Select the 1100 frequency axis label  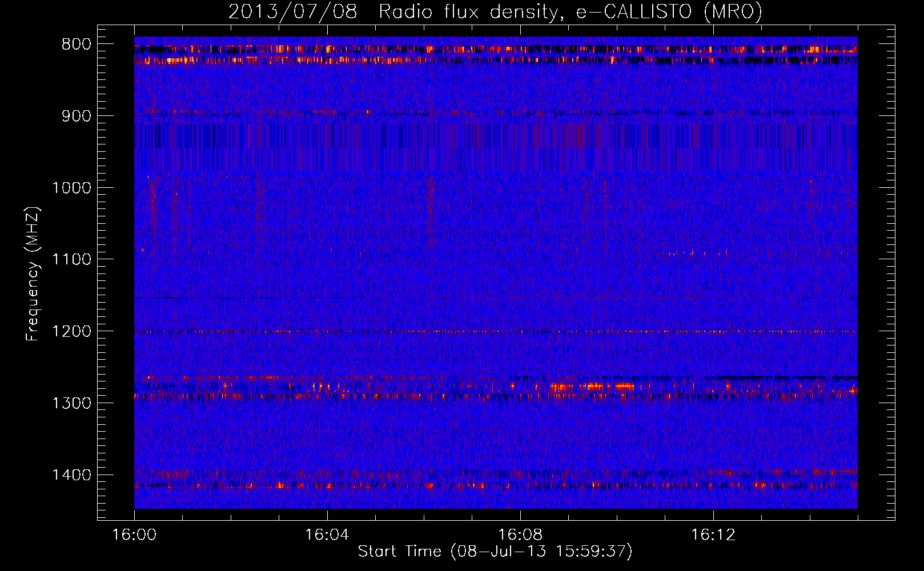[x=71, y=260]
